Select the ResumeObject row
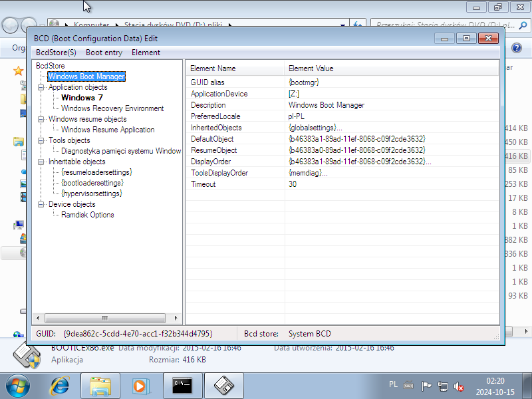 click(x=342, y=150)
